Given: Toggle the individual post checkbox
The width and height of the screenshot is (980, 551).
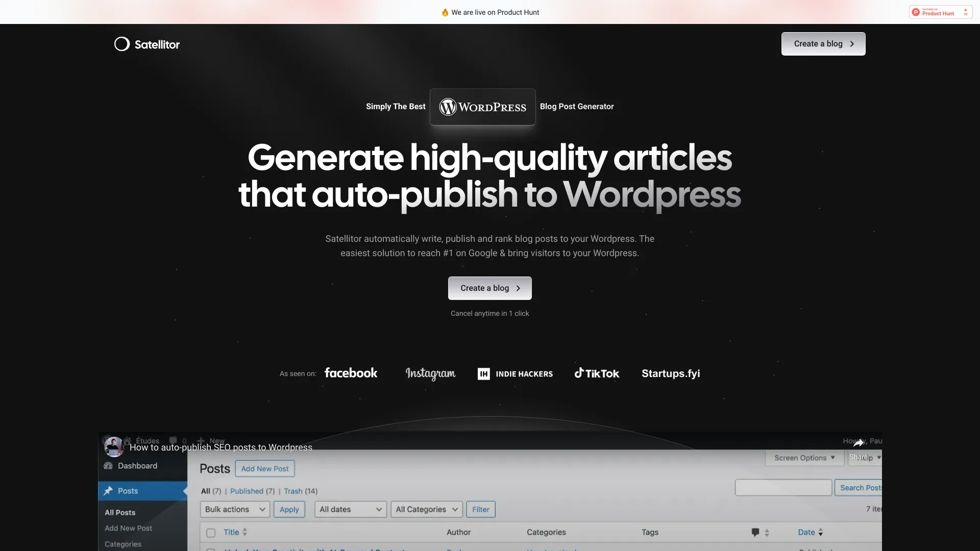Looking at the screenshot, I should pyautogui.click(x=210, y=549).
